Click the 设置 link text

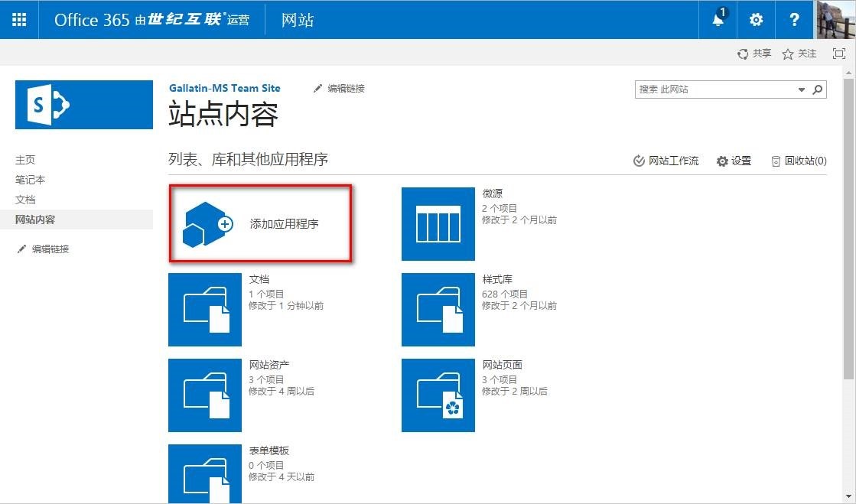[741, 161]
